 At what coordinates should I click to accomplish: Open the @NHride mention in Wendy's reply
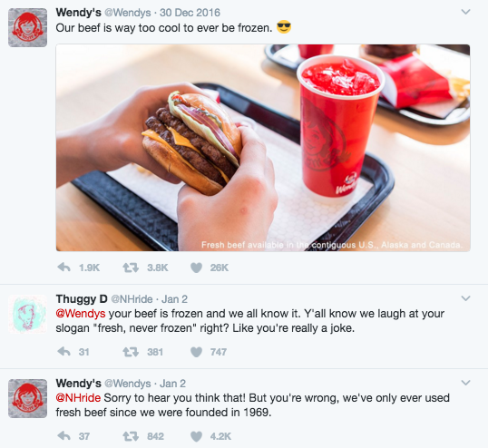(78, 397)
